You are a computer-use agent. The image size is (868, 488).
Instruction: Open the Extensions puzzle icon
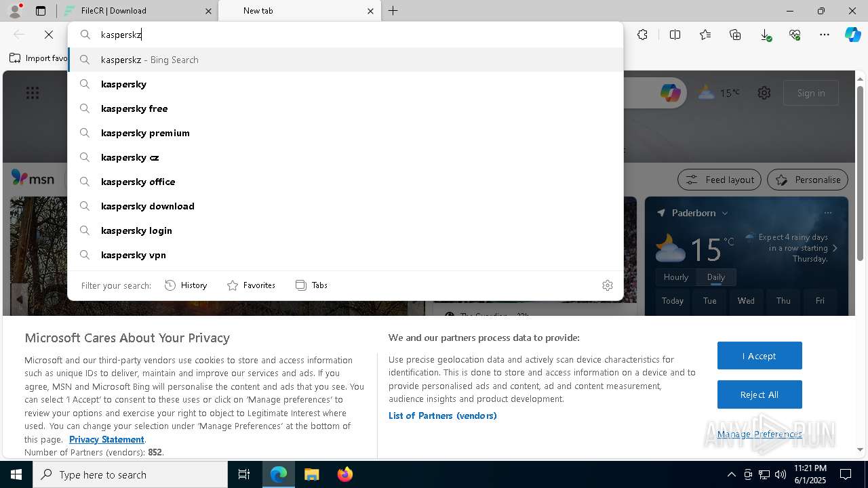pyautogui.click(x=643, y=35)
